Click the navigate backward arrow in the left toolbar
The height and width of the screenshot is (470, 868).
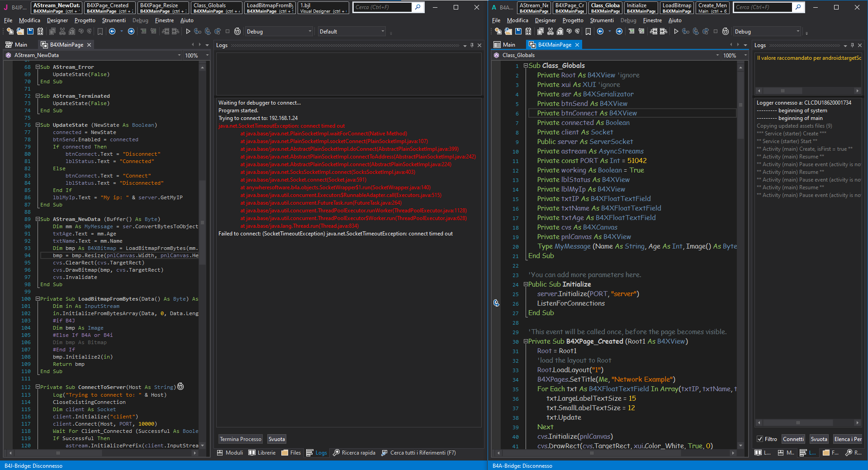(x=112, y=31)
